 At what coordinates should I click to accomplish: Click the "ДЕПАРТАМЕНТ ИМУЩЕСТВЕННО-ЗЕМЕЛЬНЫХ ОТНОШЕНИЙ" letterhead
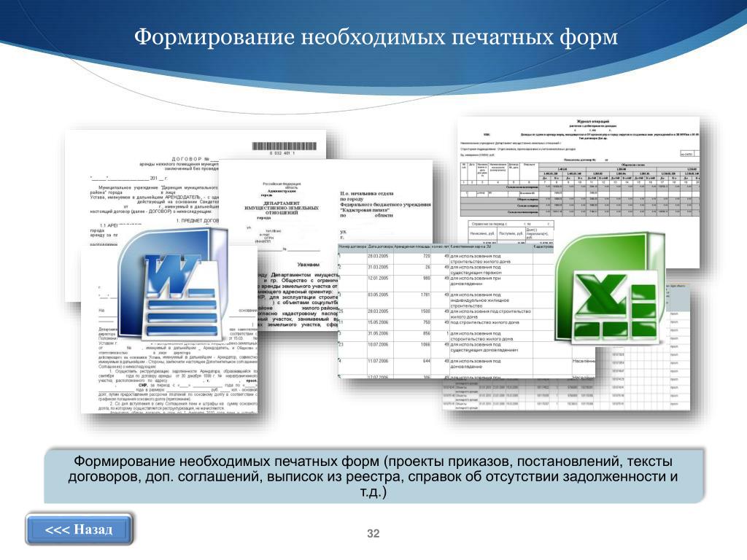[x=282, y=208]
